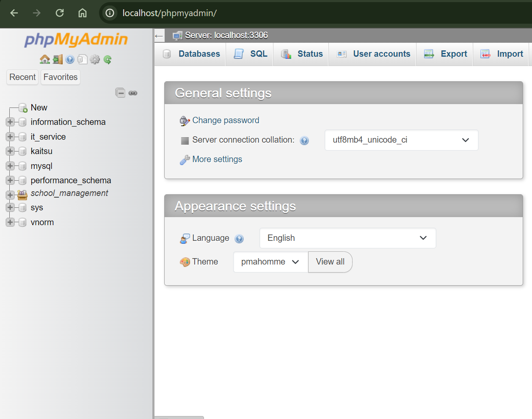Select the mysql database name
Viewport: 532px width, 419px height.
point(41,166)
